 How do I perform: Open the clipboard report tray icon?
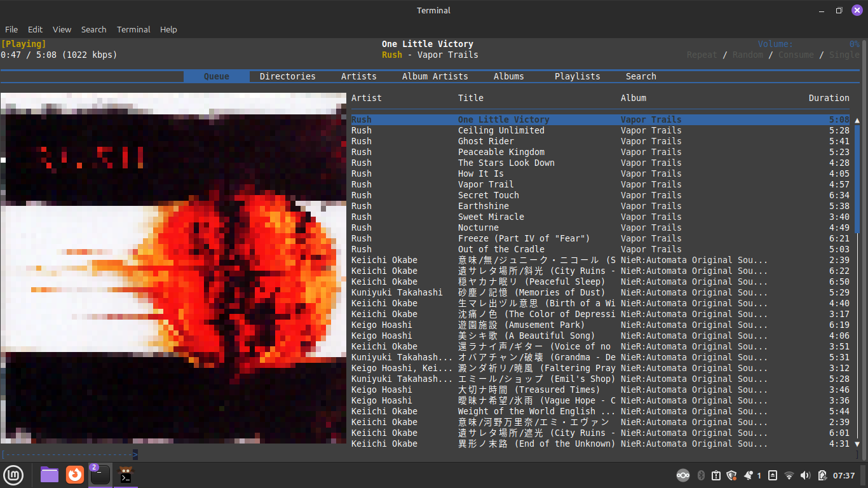[716, 475]
